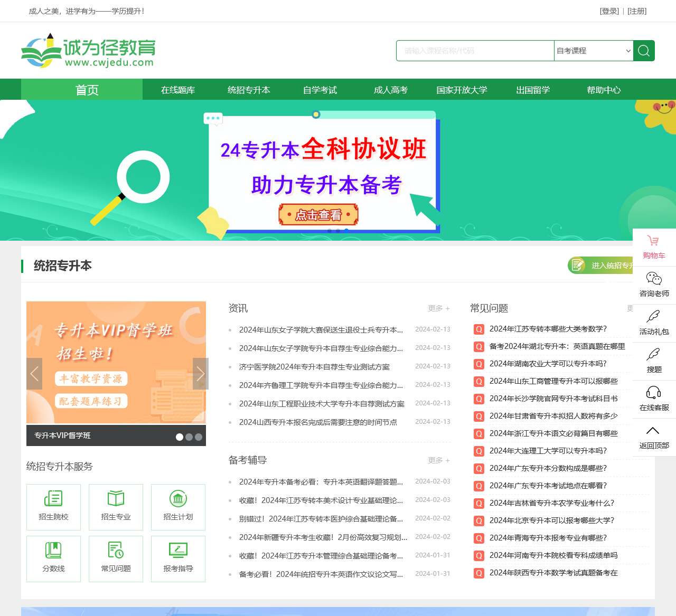Click the 登录 link at top
This screenshot has height=616, width=676.
(x=609, y=11)
